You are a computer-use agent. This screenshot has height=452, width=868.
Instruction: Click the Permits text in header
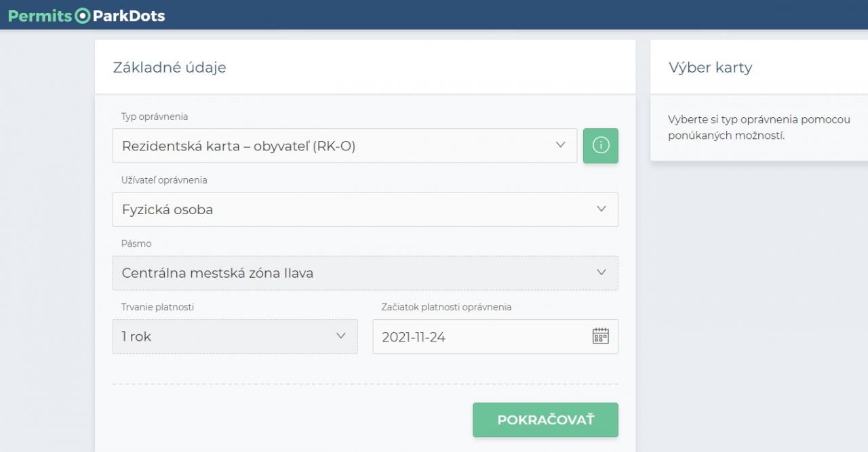click(x=39, y=16)
